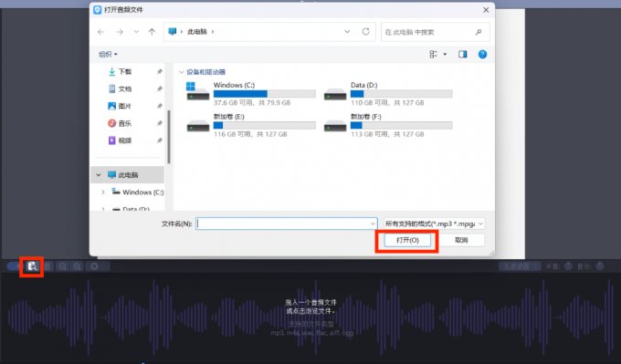The height and width of the screenshot is (364, 621).
Task: Select 此电脑 in the navigation tree
Action: tap(128, 175)
